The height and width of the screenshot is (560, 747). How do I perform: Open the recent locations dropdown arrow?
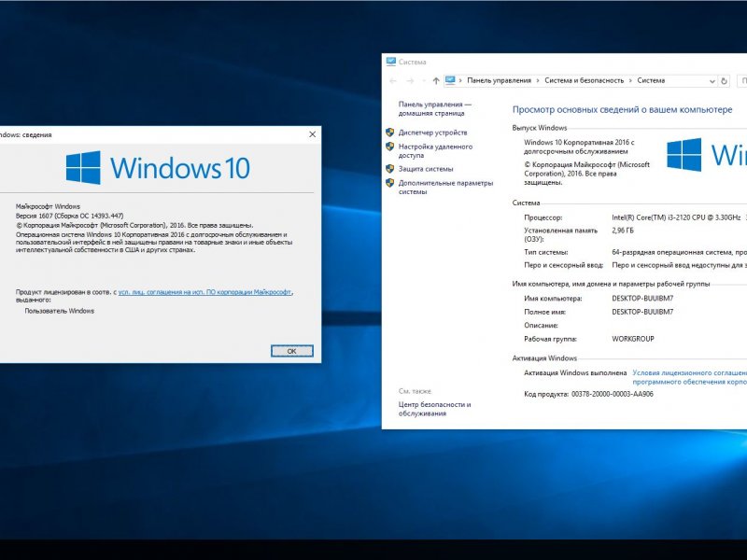point(424,81)
